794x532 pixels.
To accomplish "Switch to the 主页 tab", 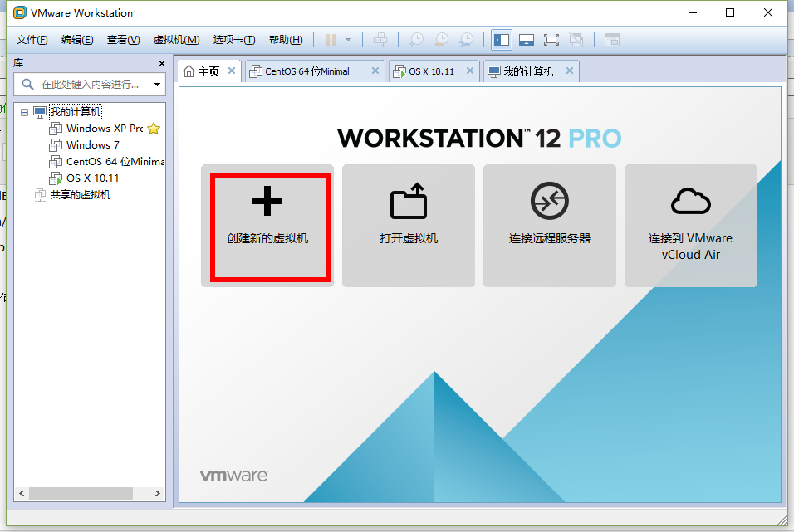I will click(x=209, y=71).
